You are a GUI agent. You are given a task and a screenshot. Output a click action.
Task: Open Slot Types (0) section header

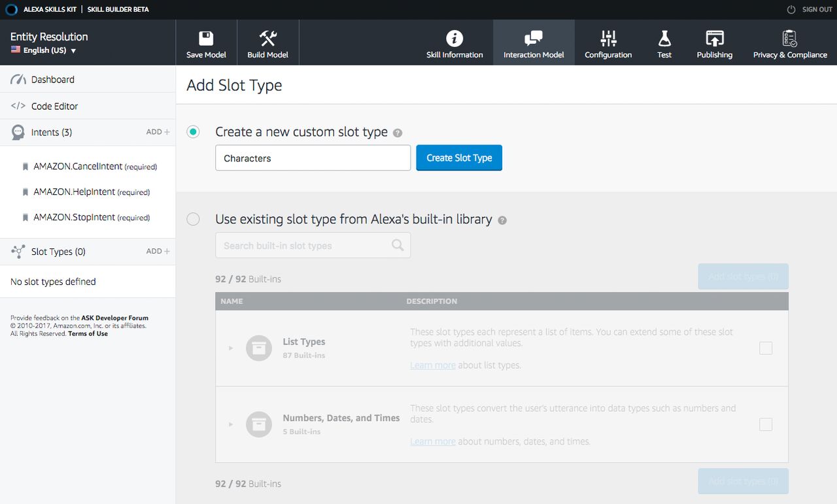pyautogui.click(x=58, y=252)
